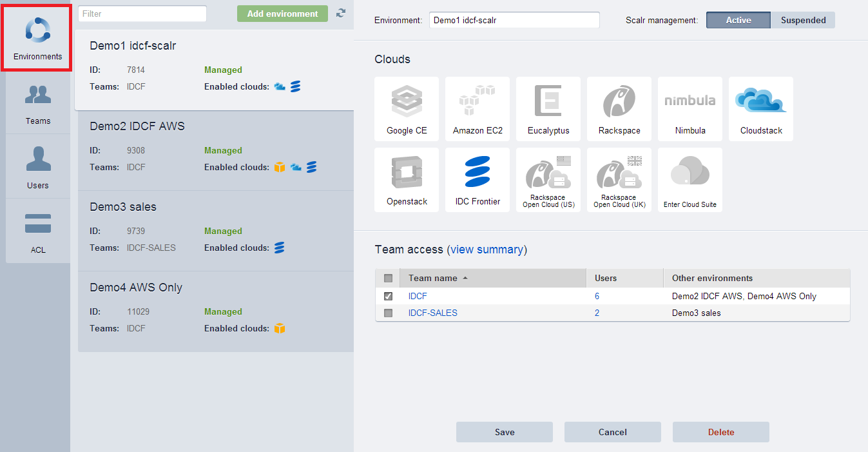
Task: Sort table by Team name column
Action: tap(493, 279)
